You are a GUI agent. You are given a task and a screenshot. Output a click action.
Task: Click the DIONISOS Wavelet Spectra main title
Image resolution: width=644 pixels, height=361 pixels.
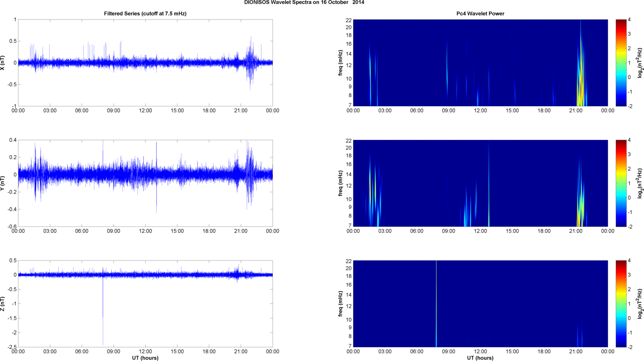pyautogui.click(x=304, y=3)
